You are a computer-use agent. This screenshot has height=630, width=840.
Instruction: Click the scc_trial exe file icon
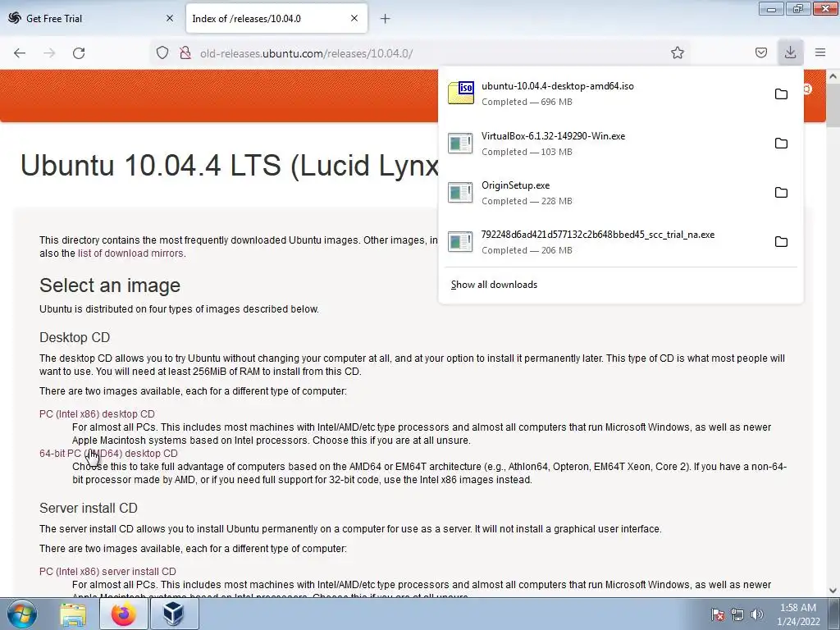tap(461, 242)
